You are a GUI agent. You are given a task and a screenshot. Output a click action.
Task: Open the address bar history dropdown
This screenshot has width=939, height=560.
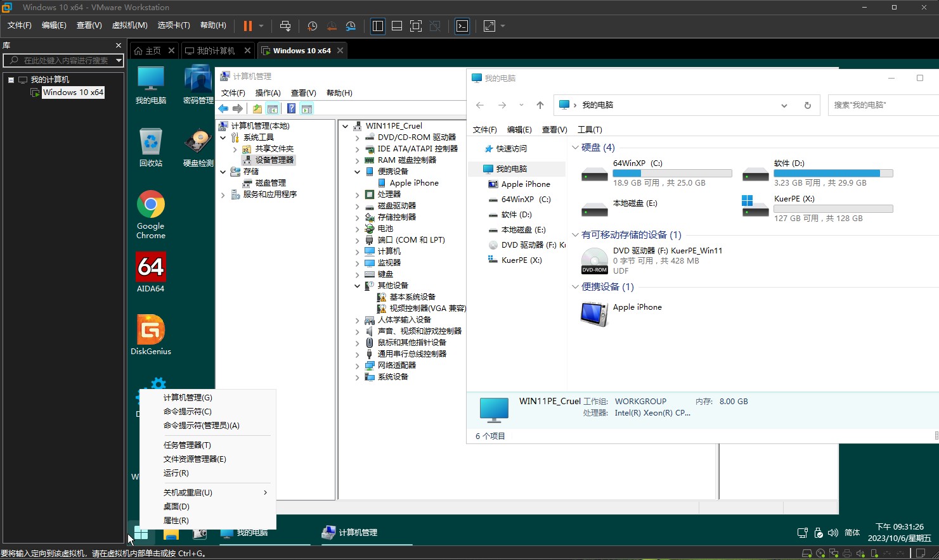pos(784,105)
